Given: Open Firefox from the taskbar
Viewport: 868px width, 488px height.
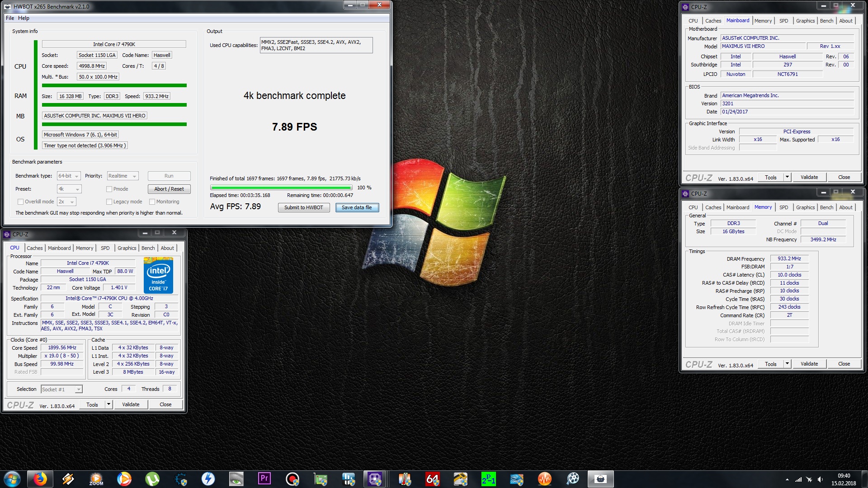Looking at the screenshot, I should (x=40, y=479).
